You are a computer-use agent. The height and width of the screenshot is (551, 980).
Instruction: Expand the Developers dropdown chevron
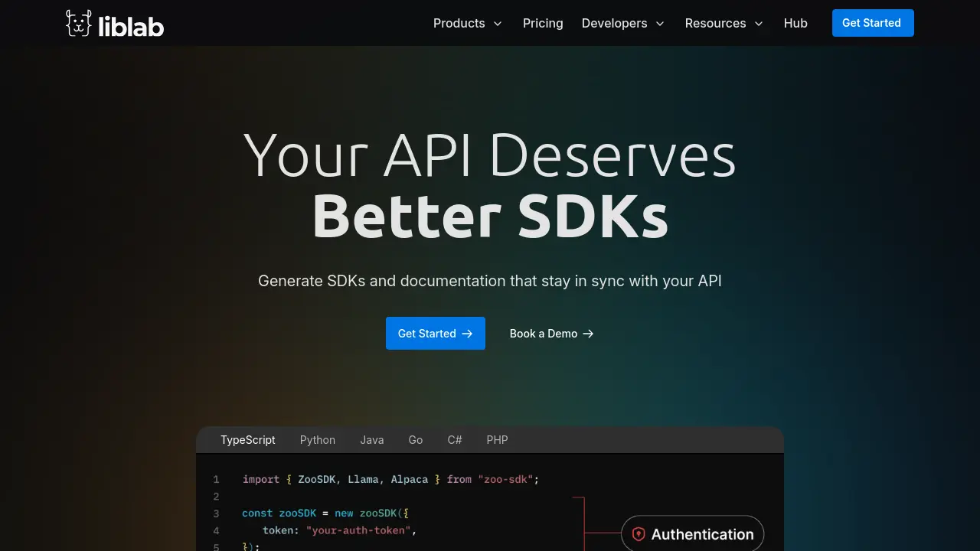(660, 24)
